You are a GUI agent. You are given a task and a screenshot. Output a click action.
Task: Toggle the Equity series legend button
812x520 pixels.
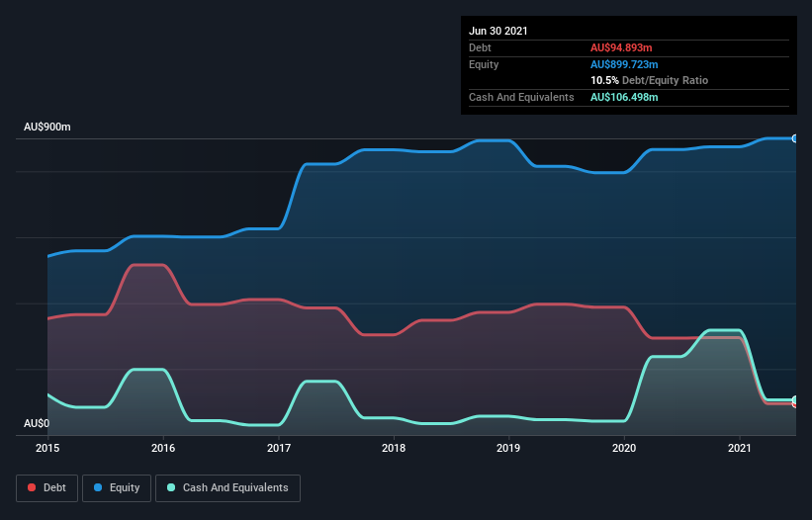[x=117, y=488]
